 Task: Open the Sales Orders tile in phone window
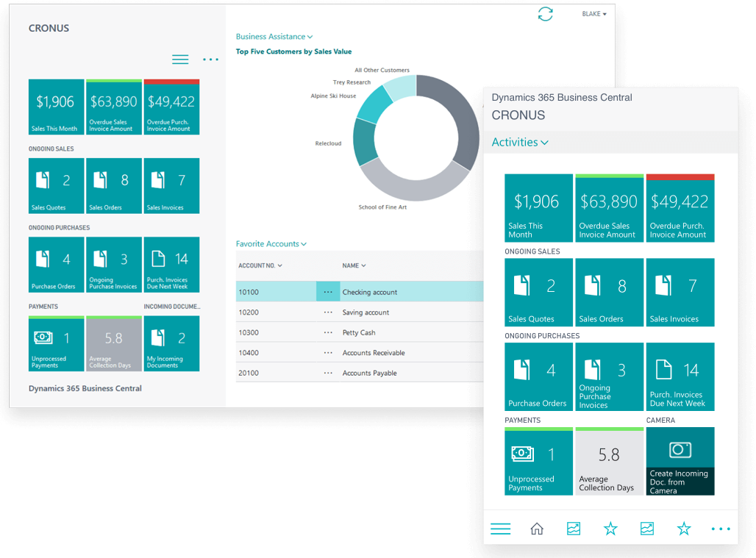tap(610, 293)
